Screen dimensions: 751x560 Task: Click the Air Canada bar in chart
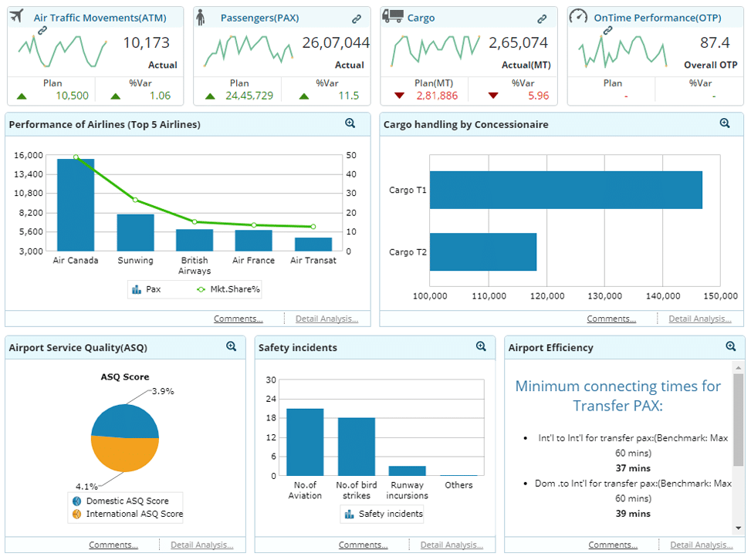(76, 204)
